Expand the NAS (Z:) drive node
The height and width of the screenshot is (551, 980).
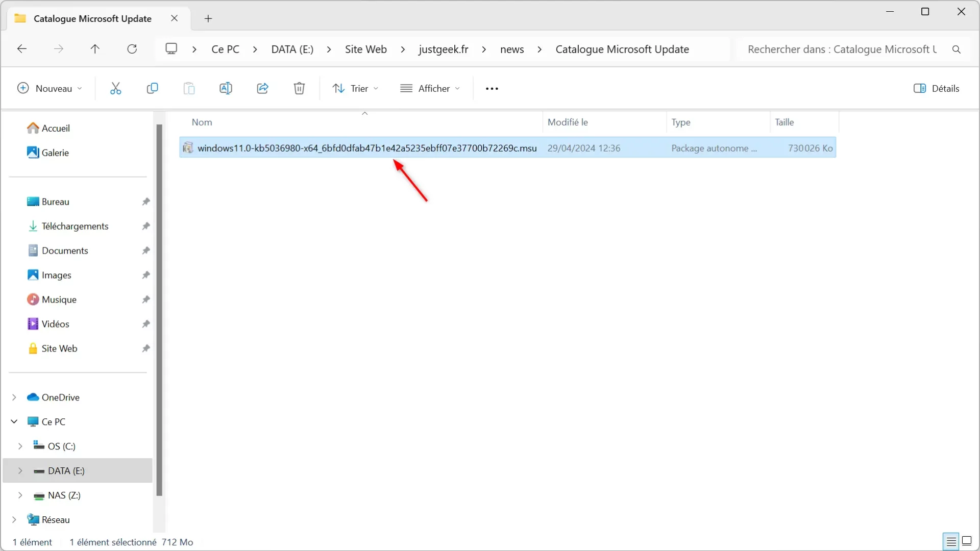pos(20,495)
